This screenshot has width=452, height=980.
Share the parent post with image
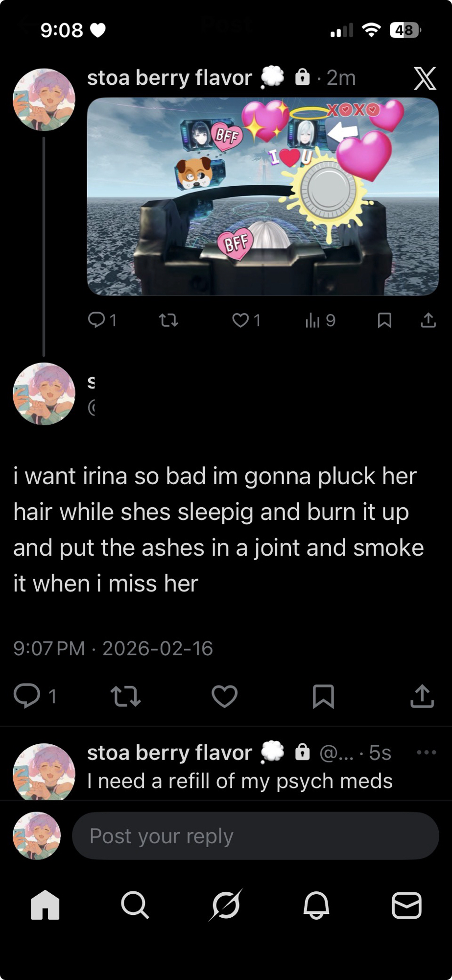pos(428,320)
